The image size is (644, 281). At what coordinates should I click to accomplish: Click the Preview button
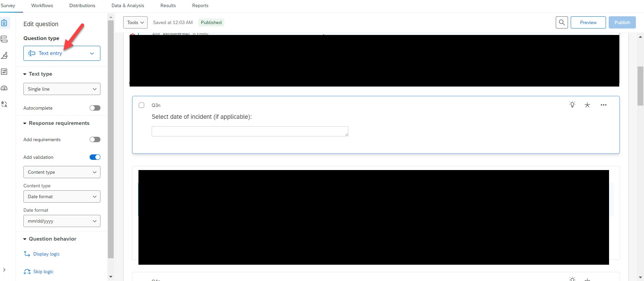588,22
